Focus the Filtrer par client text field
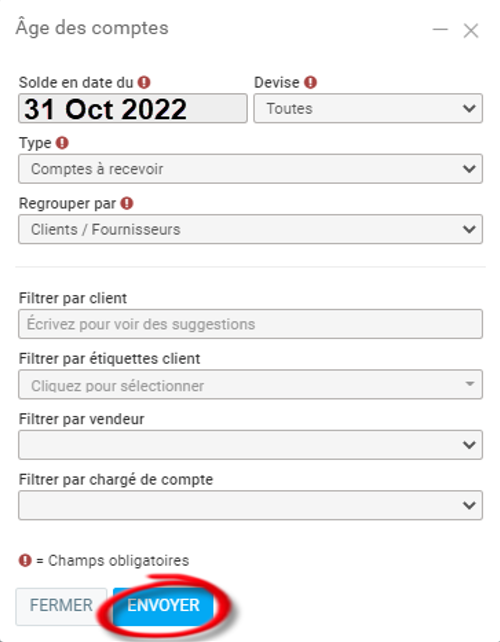 (x=251, y=324)
